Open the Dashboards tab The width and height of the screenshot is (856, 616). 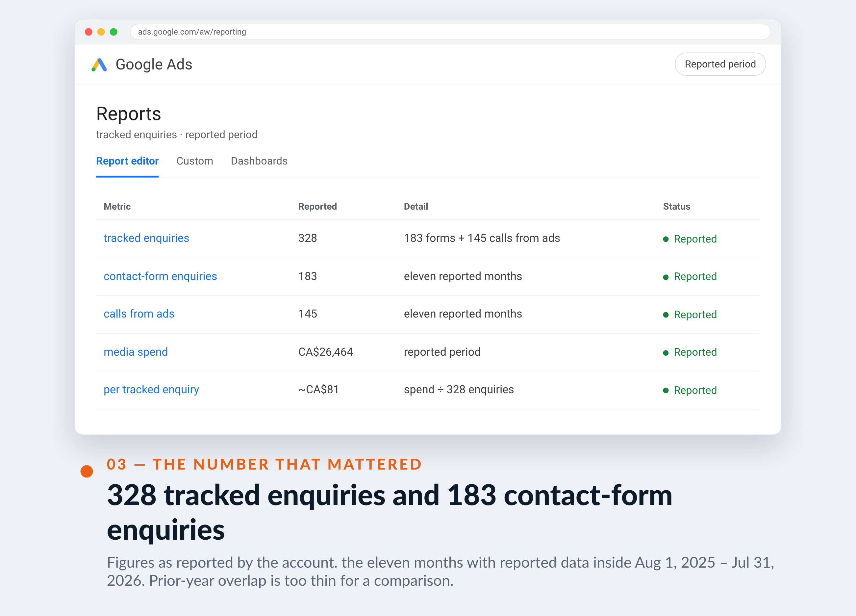tap(259, 161)
